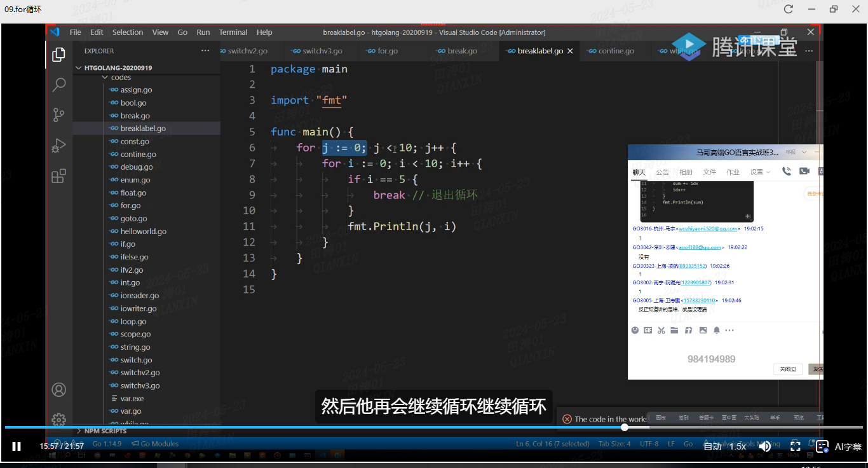The height and width of the screenshot is (468, 868).
Task: Open the Source Control view icon
Action: [x=59, y=115]
